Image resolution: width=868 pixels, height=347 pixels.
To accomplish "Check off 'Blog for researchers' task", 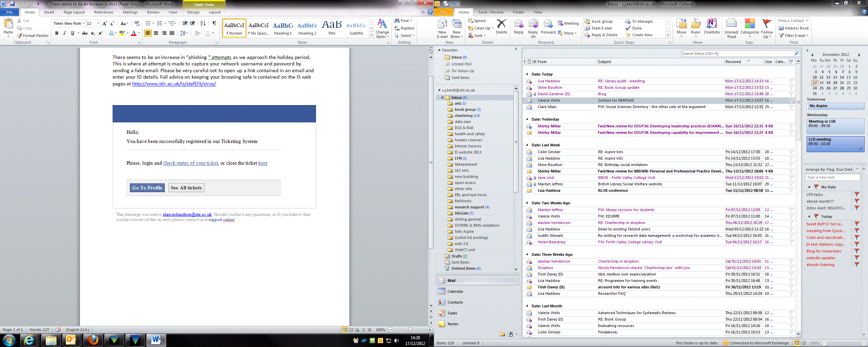I will pyautogui.click(x=852, y=251).
